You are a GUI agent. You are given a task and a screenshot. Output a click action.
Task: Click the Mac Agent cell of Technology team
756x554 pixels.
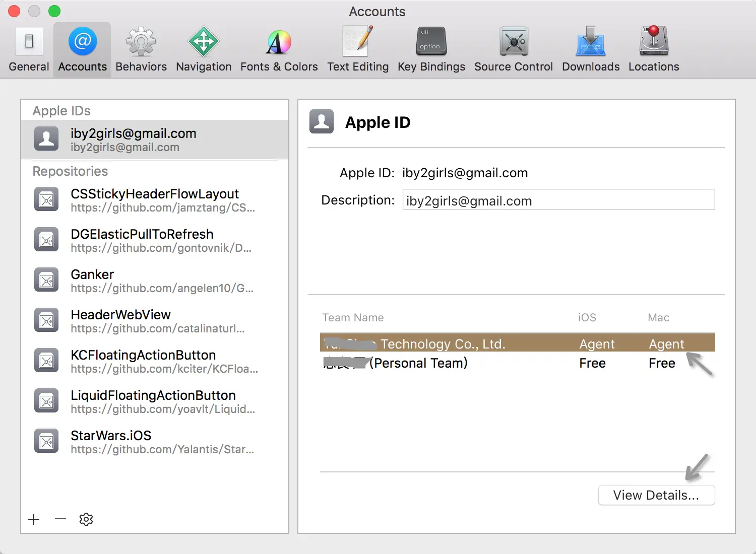(666, 344)
